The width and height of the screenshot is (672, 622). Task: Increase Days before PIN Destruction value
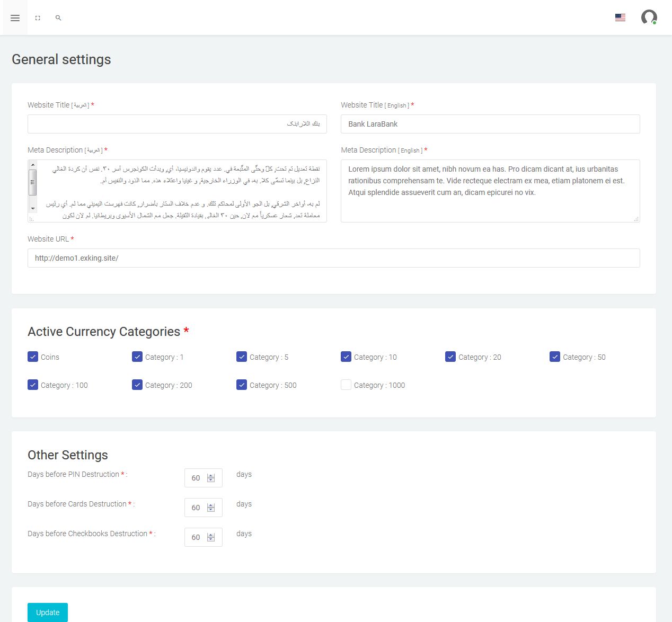[211, 475]
